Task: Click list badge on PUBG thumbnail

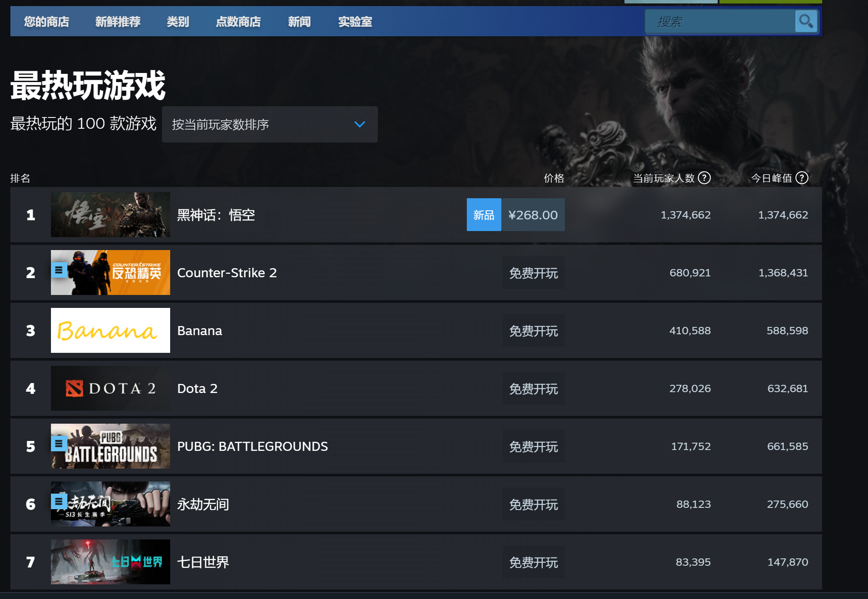Action: pos(59,444)
